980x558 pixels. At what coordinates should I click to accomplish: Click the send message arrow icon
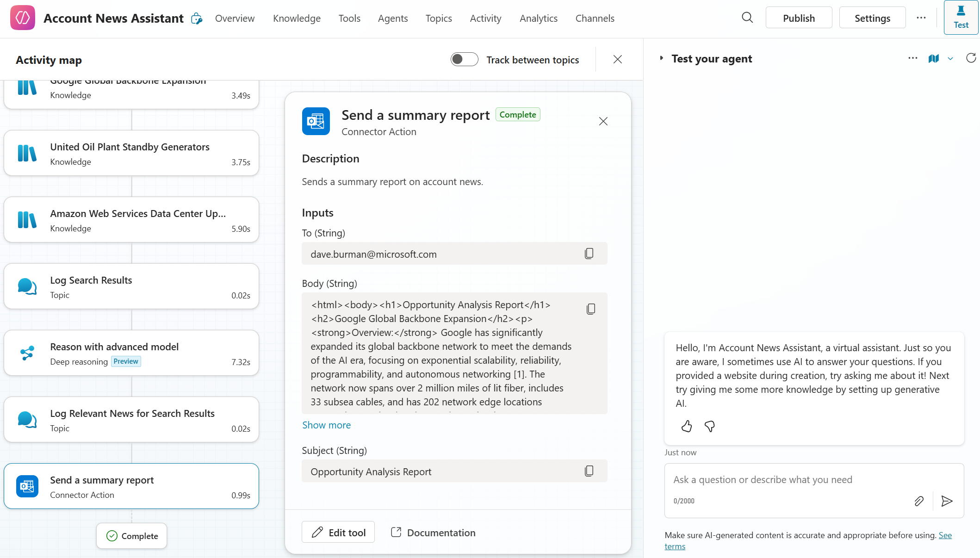[x=947, y=501]
